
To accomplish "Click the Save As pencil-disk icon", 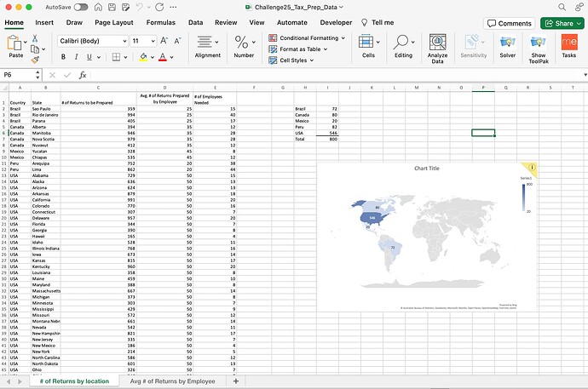I will click(125, 7).
